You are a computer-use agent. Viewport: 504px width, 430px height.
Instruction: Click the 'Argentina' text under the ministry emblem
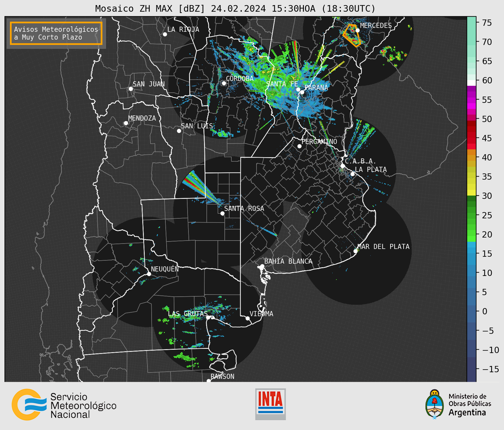pyautogui.click(x=467, y=413)
